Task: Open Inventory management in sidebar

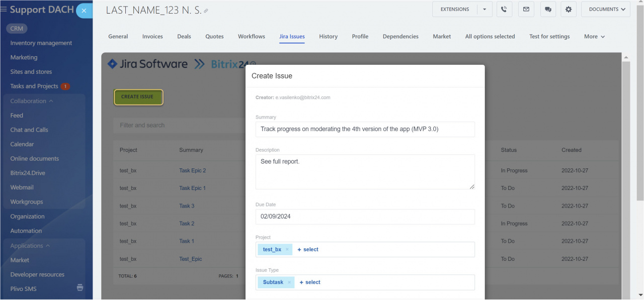Action: (41, 43)
